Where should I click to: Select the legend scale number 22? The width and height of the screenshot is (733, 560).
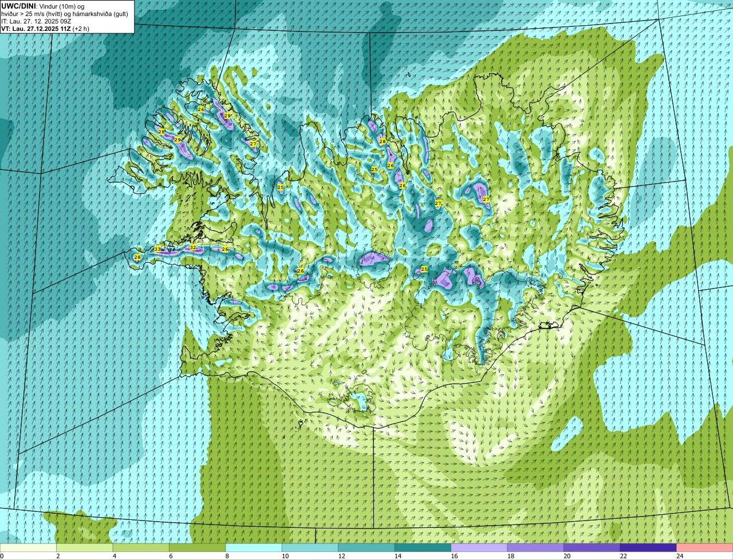click(x=623, y=556)
